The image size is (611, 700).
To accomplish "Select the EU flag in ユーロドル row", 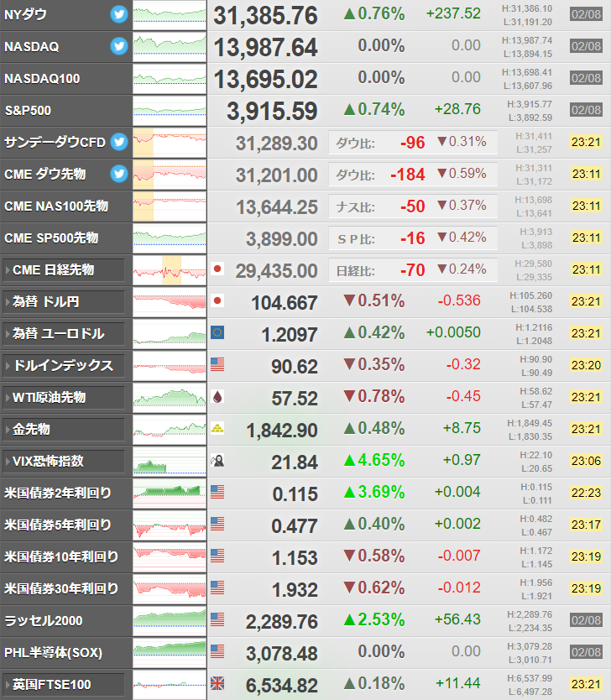I will [217, 332].
